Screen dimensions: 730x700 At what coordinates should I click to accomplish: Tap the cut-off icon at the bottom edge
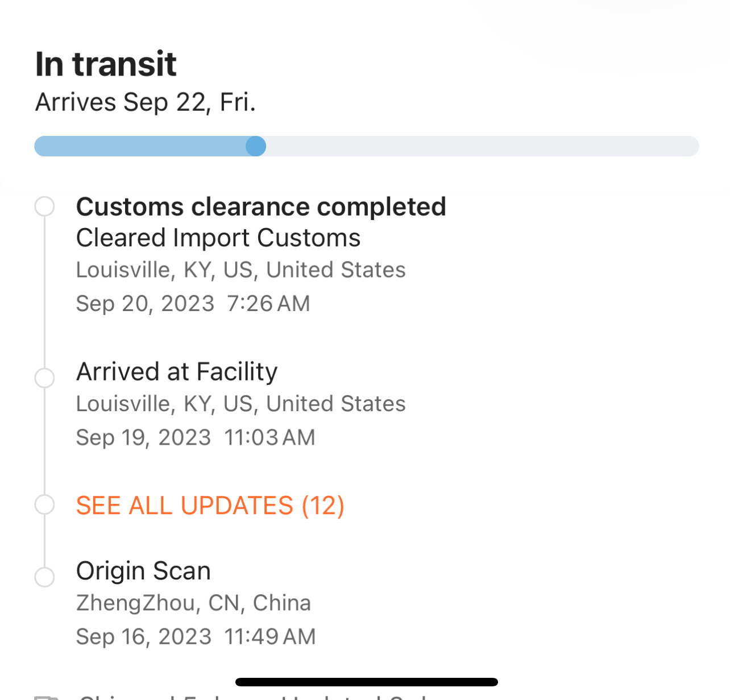coord(47,697)
